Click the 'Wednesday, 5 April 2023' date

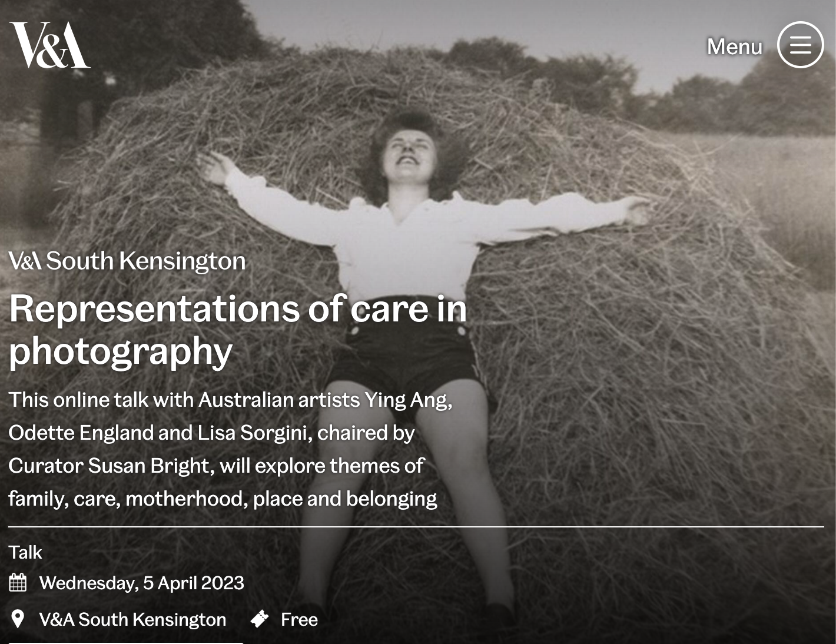(141, 583)
